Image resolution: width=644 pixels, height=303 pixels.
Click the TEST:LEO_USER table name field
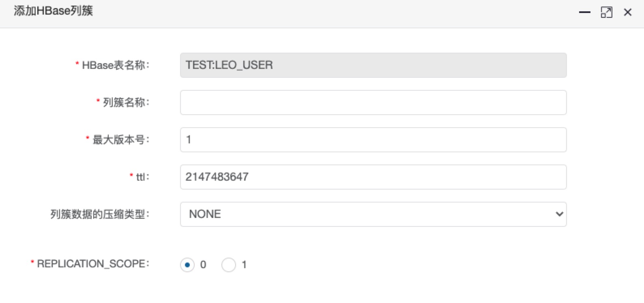(x=373, y=65)
